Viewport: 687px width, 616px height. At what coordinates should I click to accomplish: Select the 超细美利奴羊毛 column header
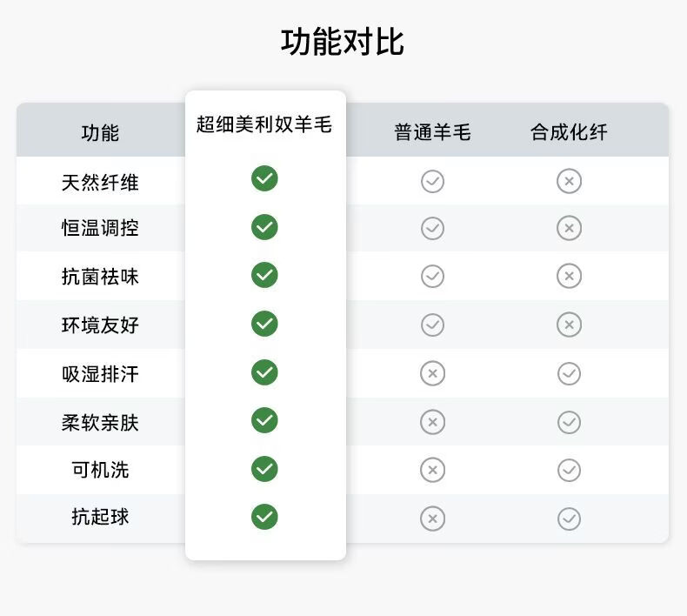click(x=264, y=124)
